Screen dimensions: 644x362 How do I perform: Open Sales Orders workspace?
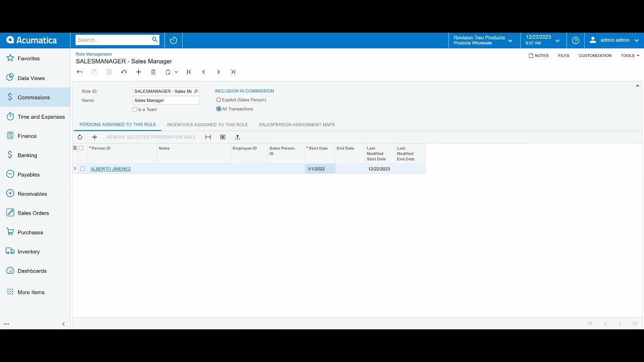pyautogui.click(x=33, y=213)
